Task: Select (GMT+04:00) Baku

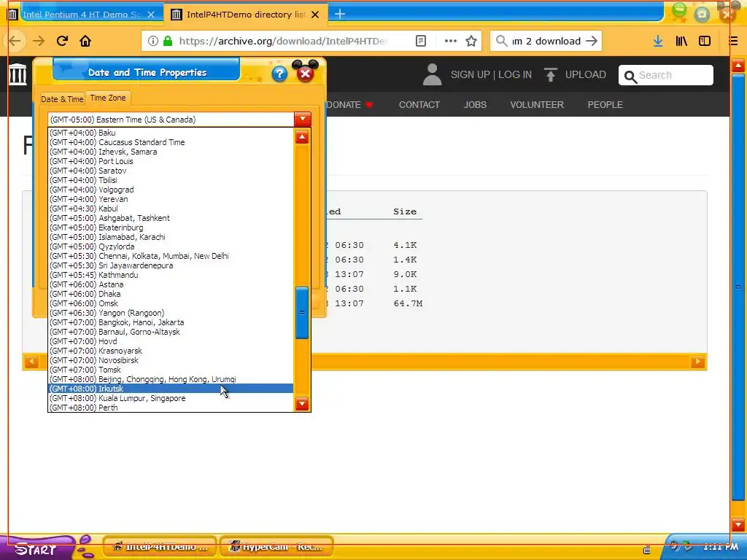Action: coord(171,133)
